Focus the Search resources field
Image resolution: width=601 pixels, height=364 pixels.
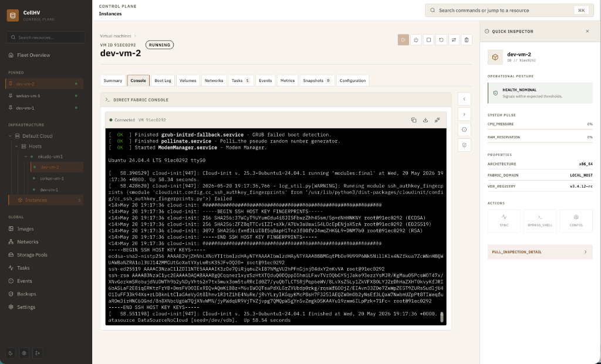click(x=46, y=38)
